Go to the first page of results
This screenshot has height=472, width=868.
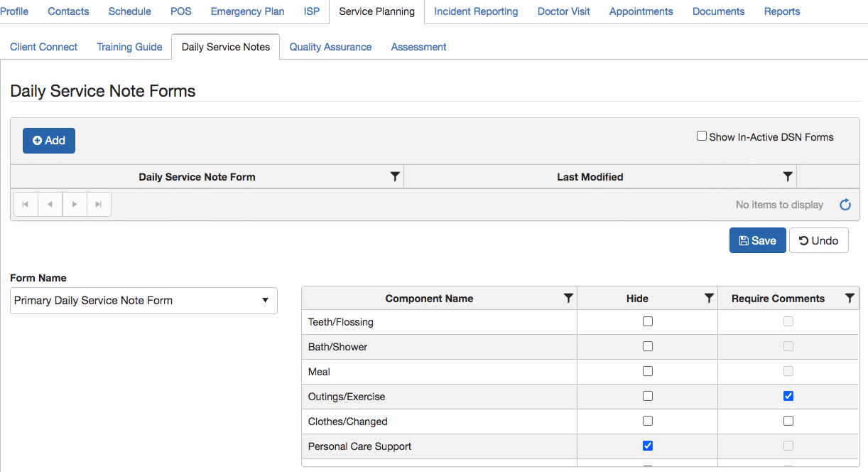coord(26,204)
